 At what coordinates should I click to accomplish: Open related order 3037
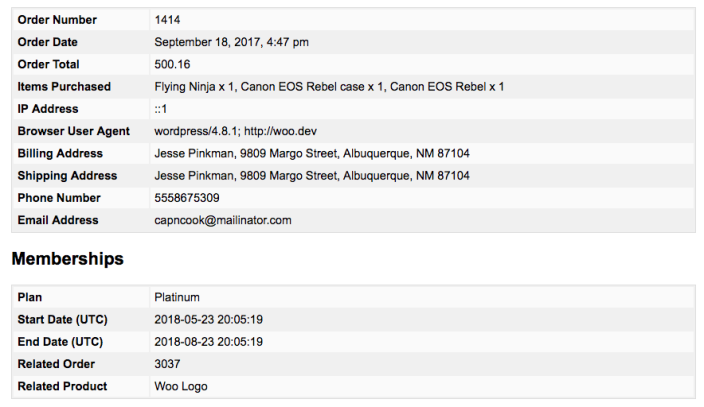(x=167, y=364)
